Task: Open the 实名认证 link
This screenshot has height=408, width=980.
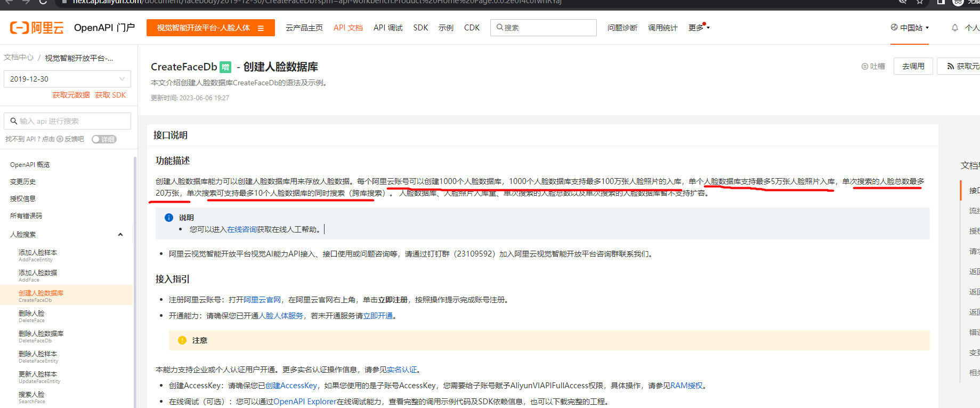Action: coord(402,370)
